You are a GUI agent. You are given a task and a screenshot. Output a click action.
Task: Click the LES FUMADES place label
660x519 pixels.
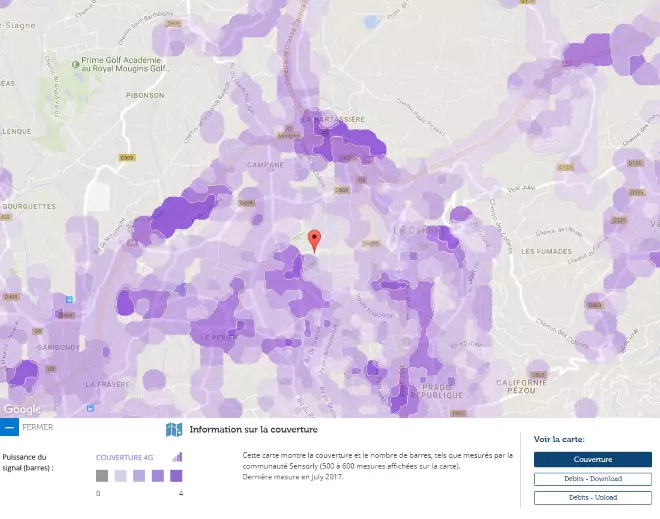click(544, 251)
